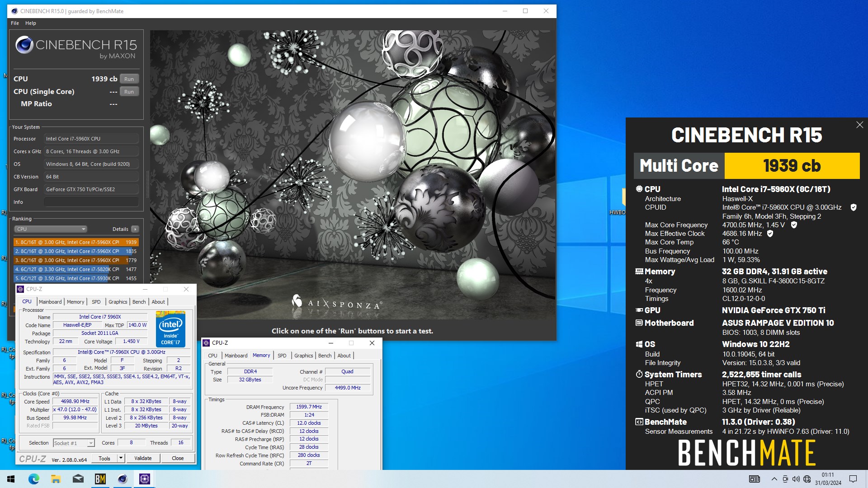Click Max Effective Clock shield icon

770,234
